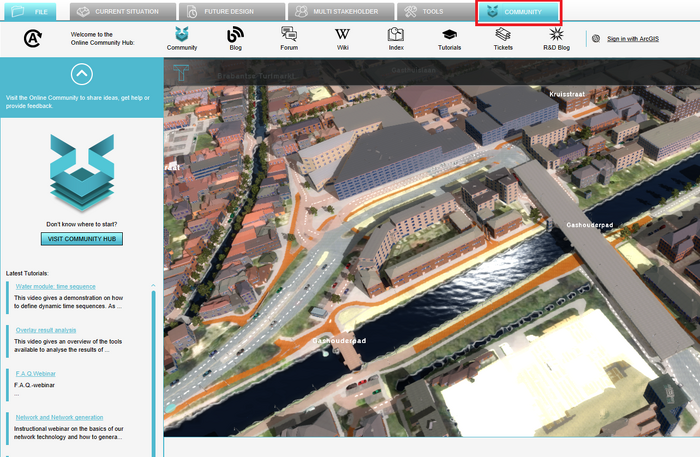This screenshot has height=457, width=700.
Task: Open the Tickets icon
Action: click(503, 36)
